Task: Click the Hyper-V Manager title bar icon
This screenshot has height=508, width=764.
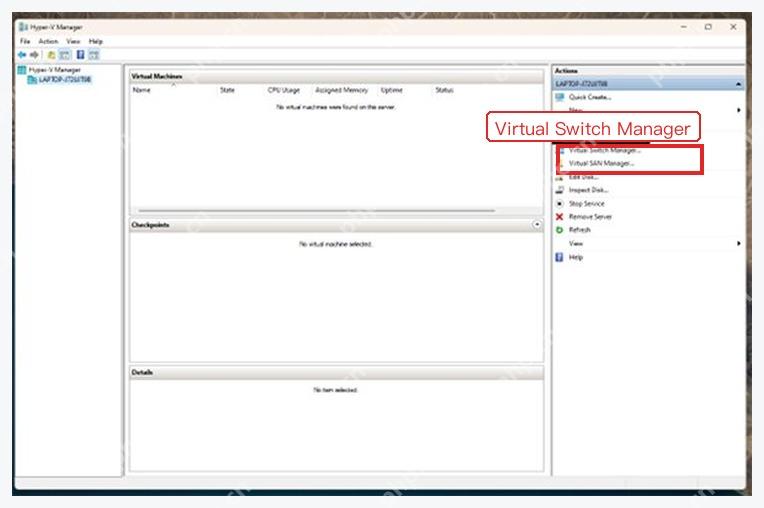Action: (x=23, y=27)
